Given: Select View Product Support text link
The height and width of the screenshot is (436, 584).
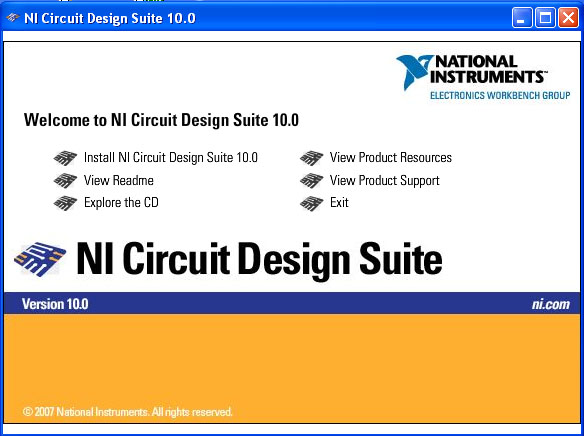Looking at the screenshot, I should [x=385, y=181].
